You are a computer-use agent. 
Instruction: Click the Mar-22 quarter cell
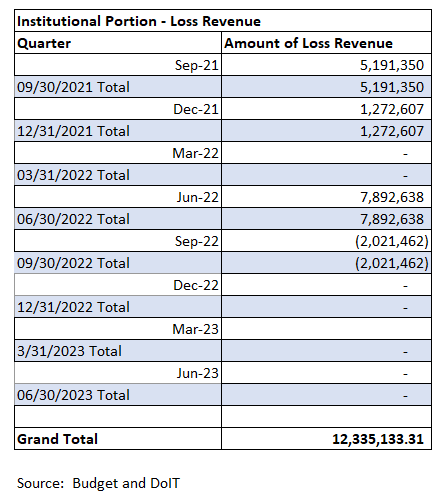[118, 153]
